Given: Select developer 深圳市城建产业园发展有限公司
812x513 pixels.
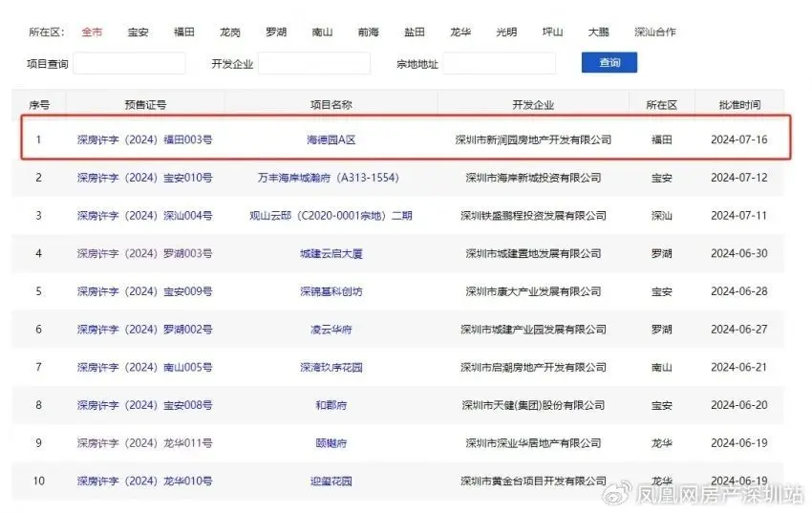Looking at the screenshot, I should (x=533, y=330).
